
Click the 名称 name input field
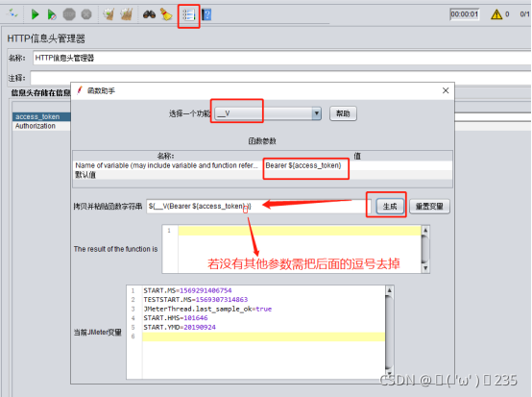pos(281,58)
